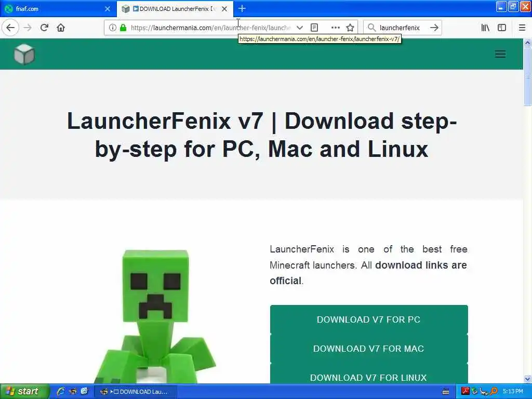
Task: Click the site cube logo
Action: 24,54
